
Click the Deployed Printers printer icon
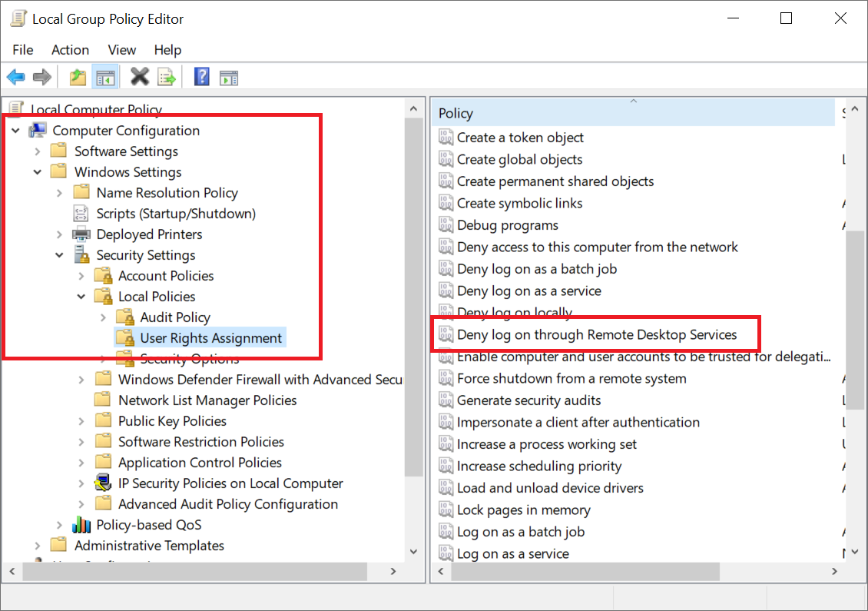coord(81,234)
